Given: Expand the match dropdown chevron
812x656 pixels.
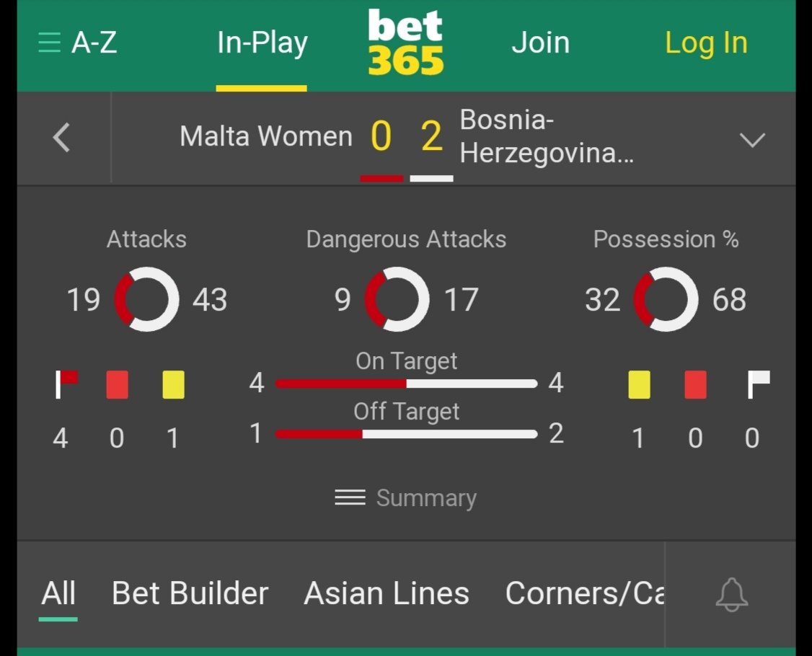Looking at the screenshot, I should tap(752, 139).
